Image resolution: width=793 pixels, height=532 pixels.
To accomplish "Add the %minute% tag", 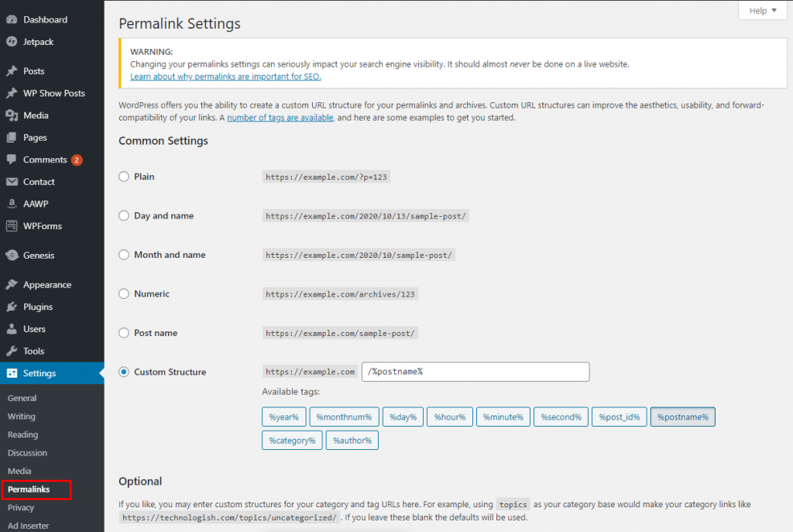I will coord(503,417).
